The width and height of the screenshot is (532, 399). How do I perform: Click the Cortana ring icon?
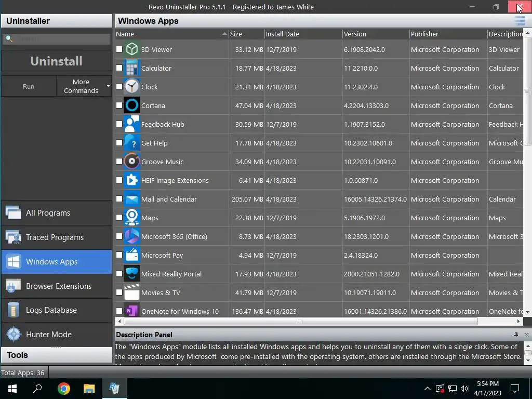131,105
